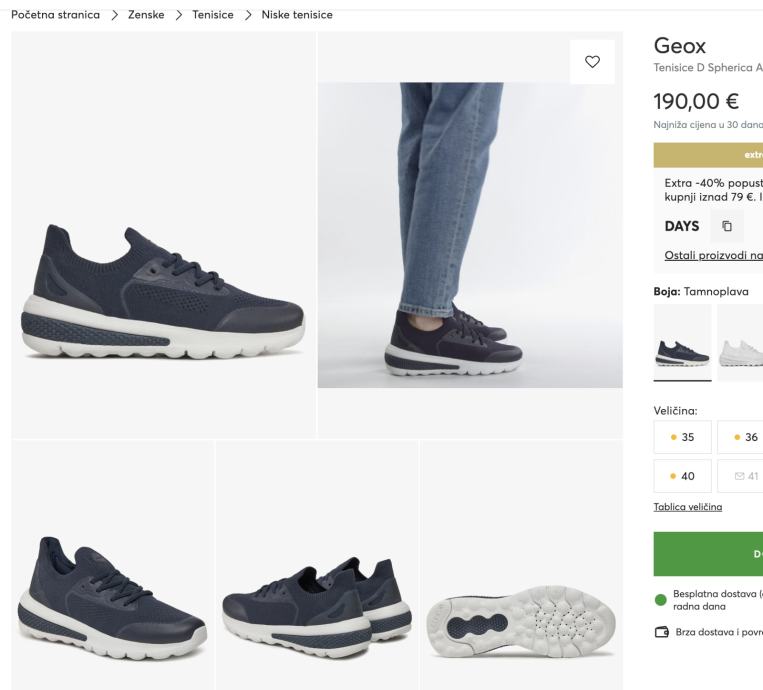Copy the DAYS promo code
This screenshot has width=763, height=690.
coord(726,226)
